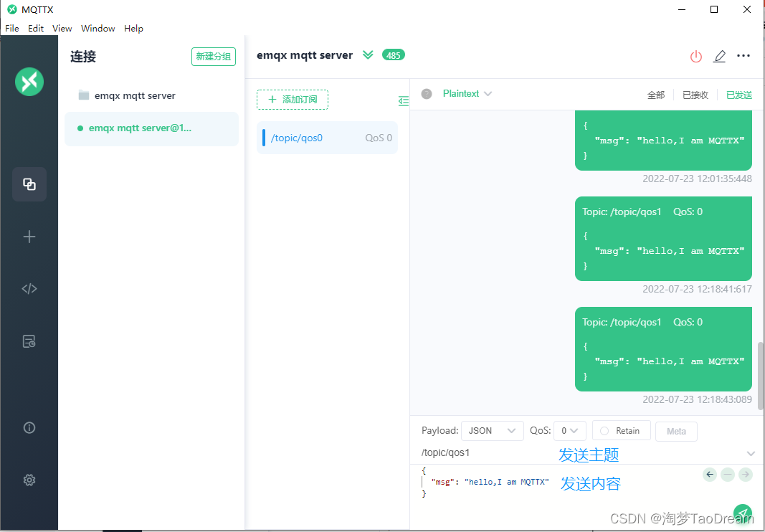Click the middle minus history icon
Image resolution: width=765 pixels, height=532 pixels.
[x=728, y=474]
